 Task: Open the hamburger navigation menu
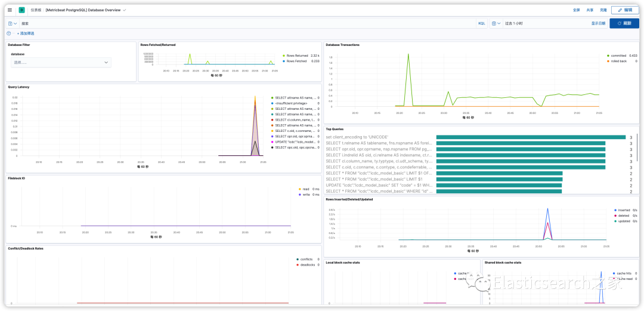pyautogui.click(x=10, y=10)
